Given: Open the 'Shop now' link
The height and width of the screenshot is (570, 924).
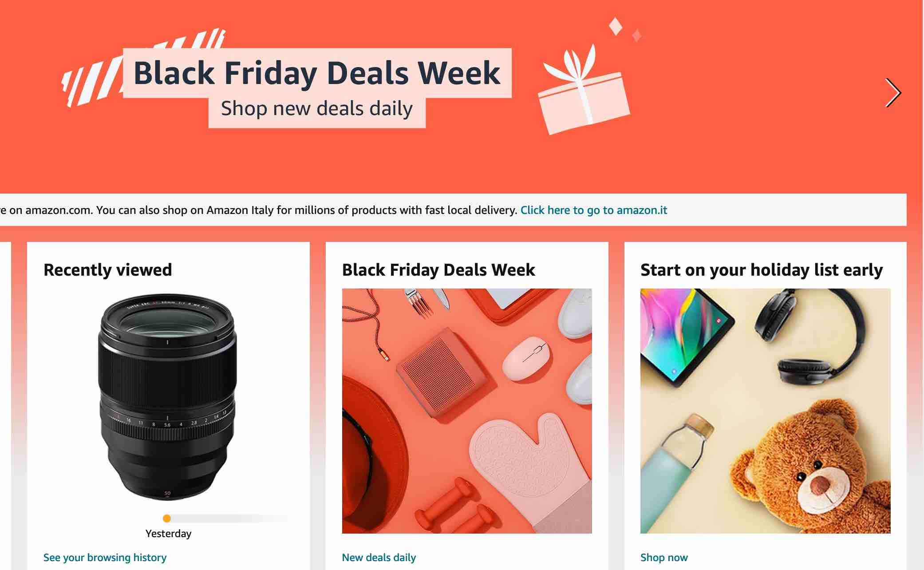Looking at the screenshot, I should point(664,558).
